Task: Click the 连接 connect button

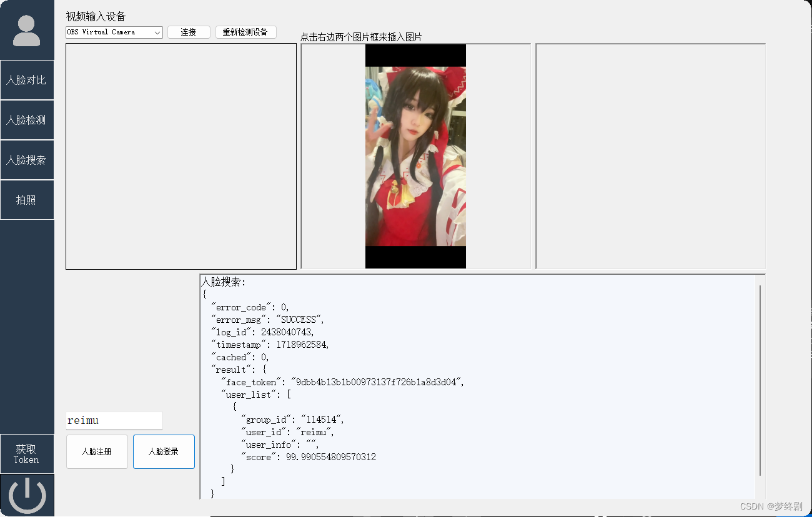Action: [x=189, y=32]
